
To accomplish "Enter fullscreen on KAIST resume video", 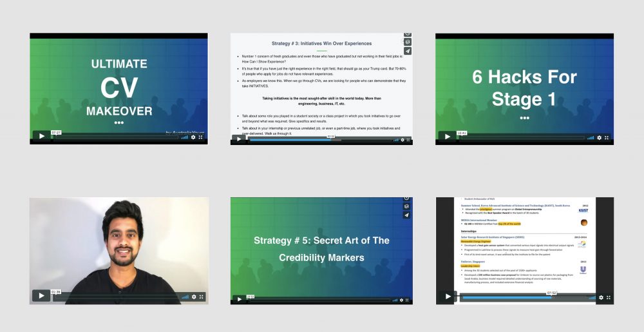I will (609, 297).
